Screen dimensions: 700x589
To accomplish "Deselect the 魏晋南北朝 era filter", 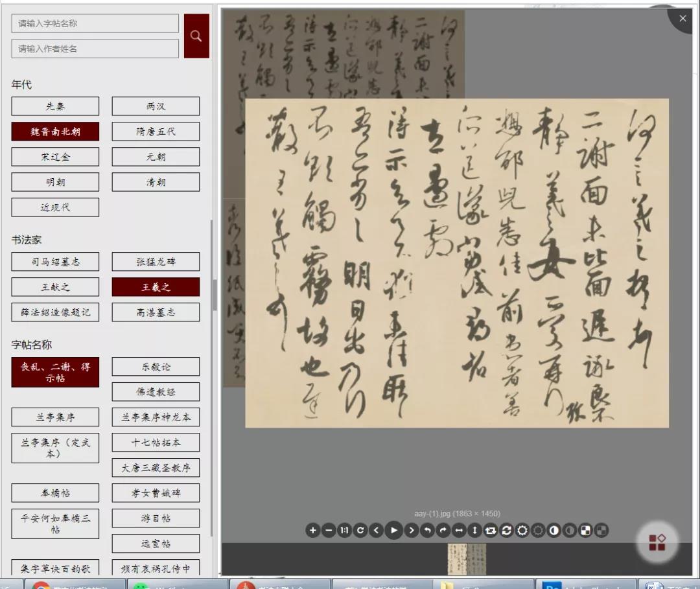I will tap(55, 132).
